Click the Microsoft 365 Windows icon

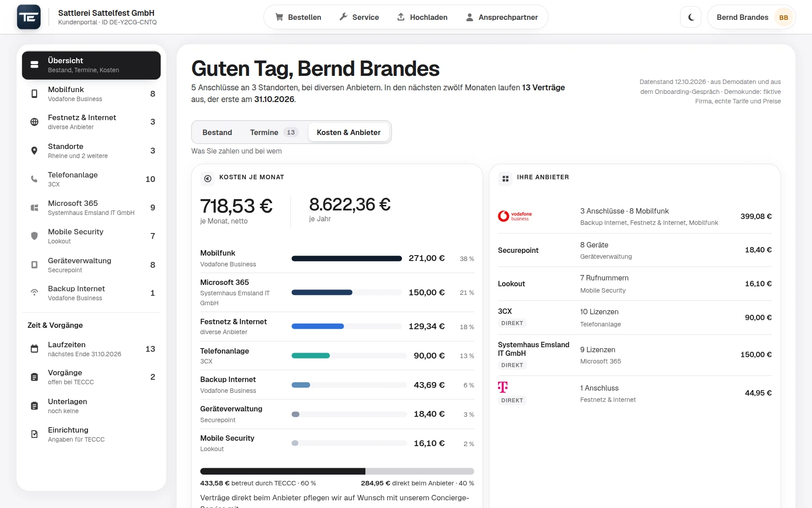coord(34,207)
